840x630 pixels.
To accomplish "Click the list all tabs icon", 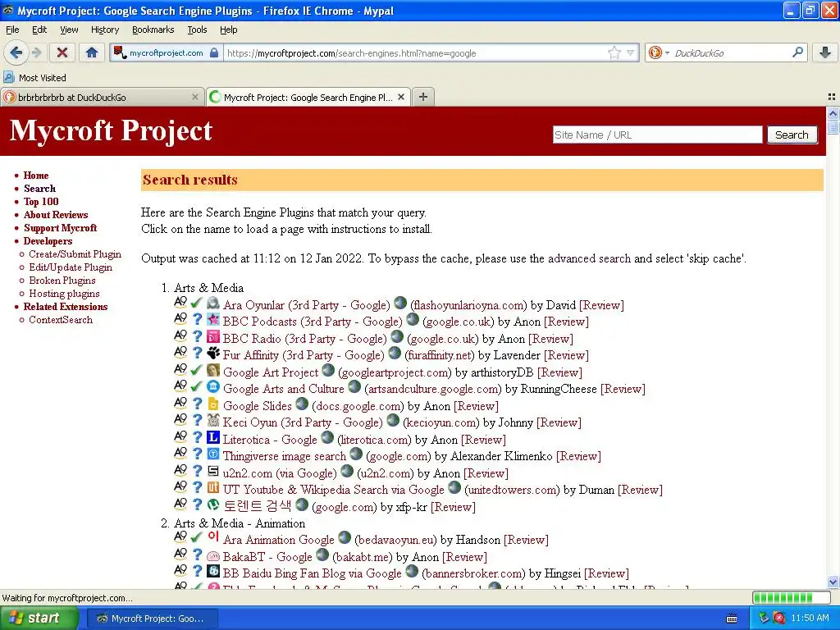I will click(x=832, y=97).
